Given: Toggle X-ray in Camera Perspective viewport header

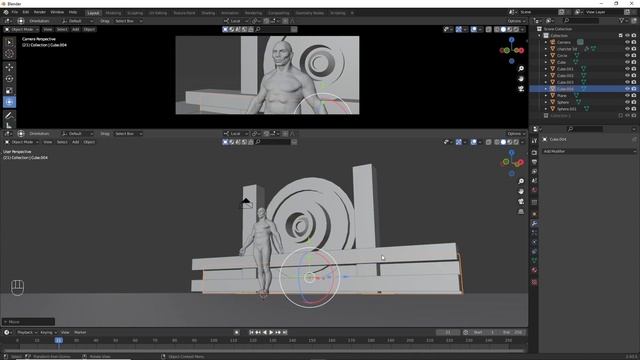Looking at the screenshot, I should coord(489,29).
